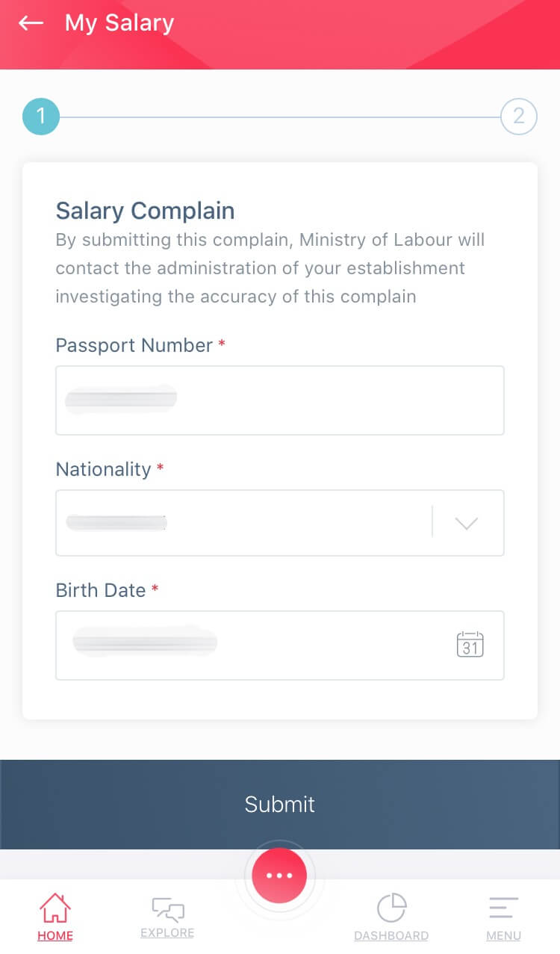Image resolution: width=560 pixels, height=954 pixels.
Task: Tap the Menu hamburger lines icon
Action: [503, 908]
